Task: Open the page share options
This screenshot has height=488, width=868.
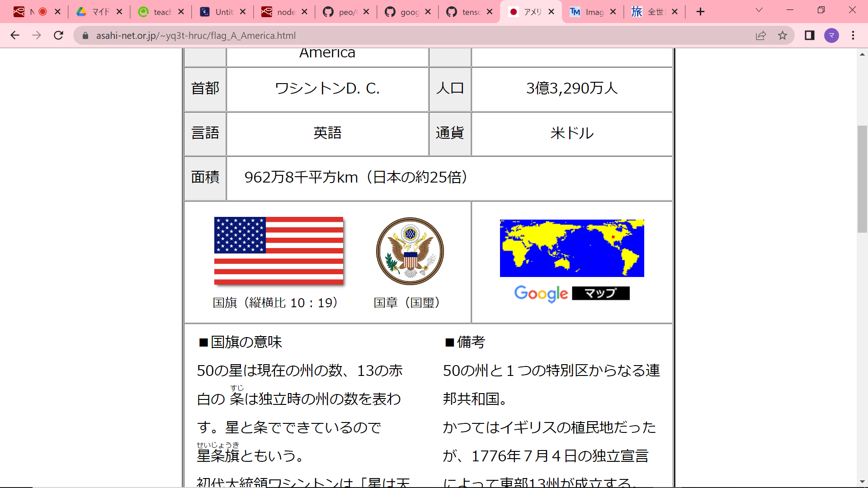Action: tap(761, 35)
